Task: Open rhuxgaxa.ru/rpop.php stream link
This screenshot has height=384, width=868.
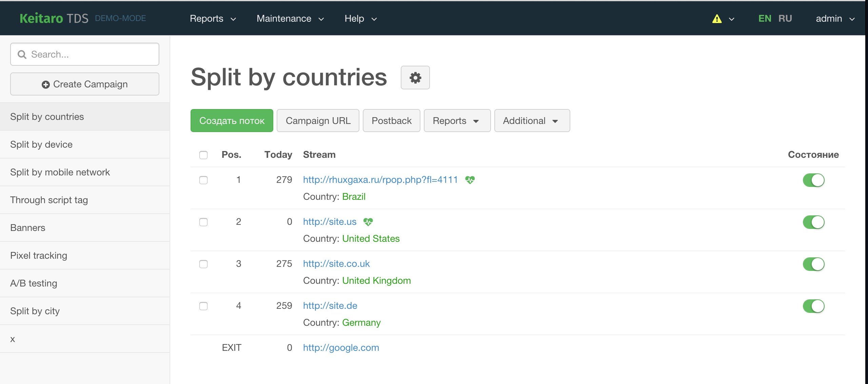Action: coord(380,180)
